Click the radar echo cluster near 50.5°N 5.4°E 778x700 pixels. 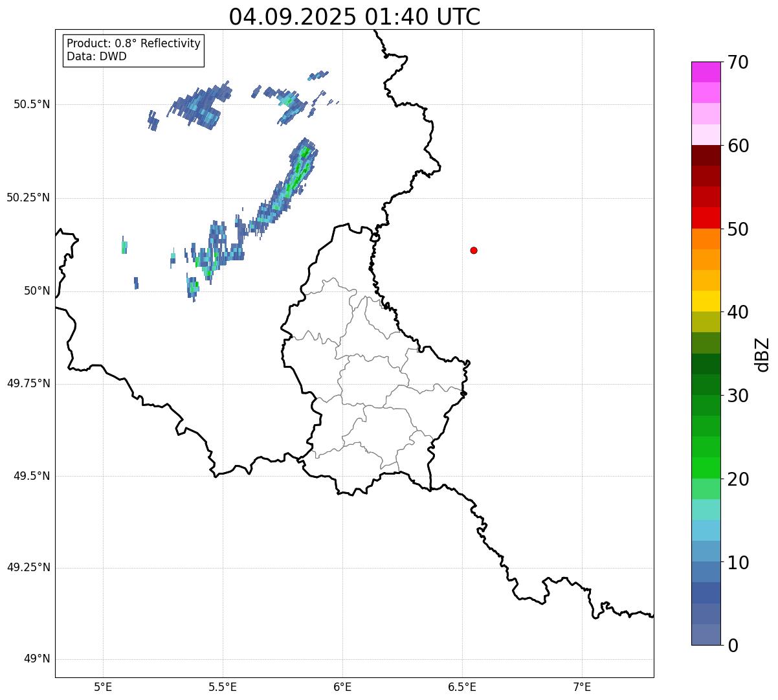(199, 105)
